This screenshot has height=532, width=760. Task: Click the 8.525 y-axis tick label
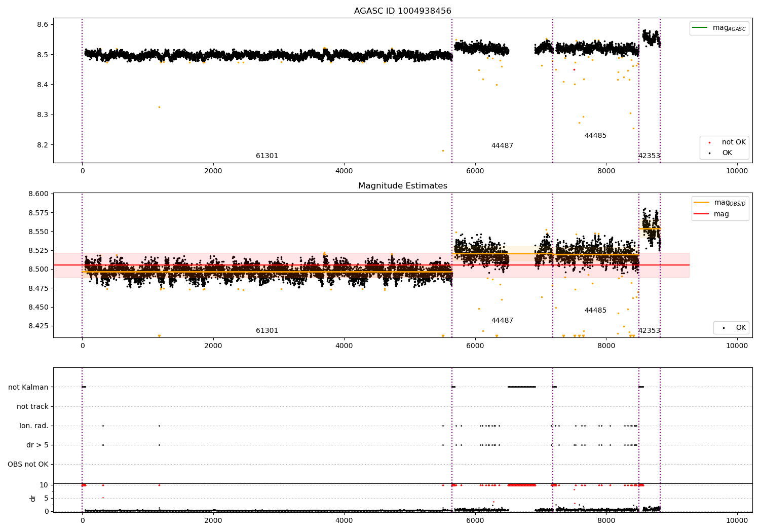point(38,251)
